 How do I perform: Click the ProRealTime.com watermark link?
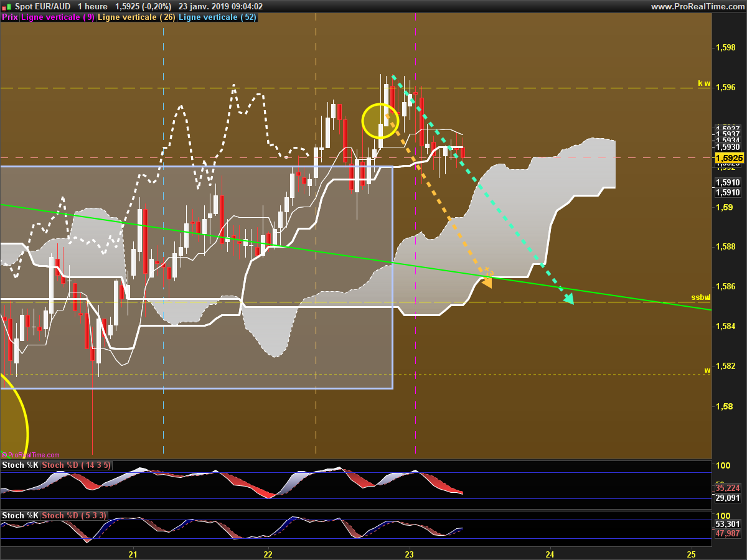[x=32, y=455]
